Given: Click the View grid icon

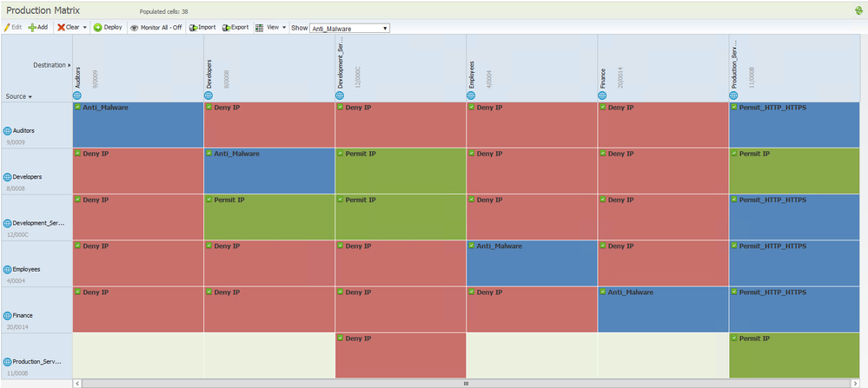Looking at the screenshot, I should pos(259,28).
